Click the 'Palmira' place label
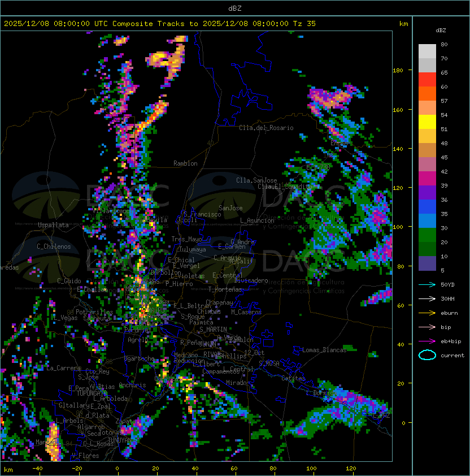Viewport: 470px width, 476px height. [201, 322]
